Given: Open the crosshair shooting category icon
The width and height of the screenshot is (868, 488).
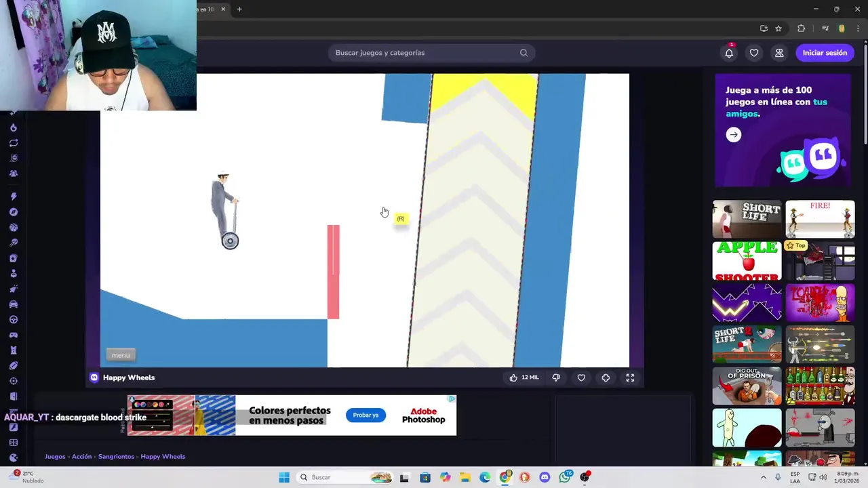Looking at the screenshot, I should click(x=14, y=381).
